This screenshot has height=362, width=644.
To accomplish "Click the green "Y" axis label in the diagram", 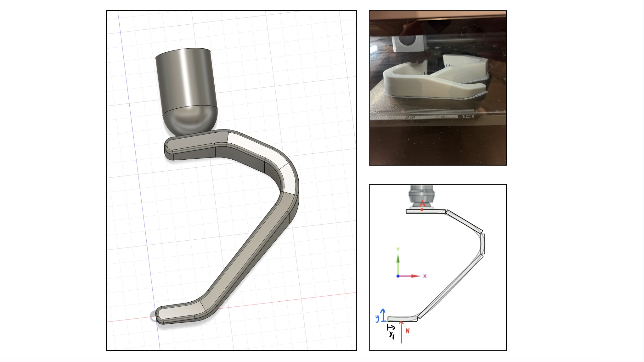I will click(x=398, y=249).
